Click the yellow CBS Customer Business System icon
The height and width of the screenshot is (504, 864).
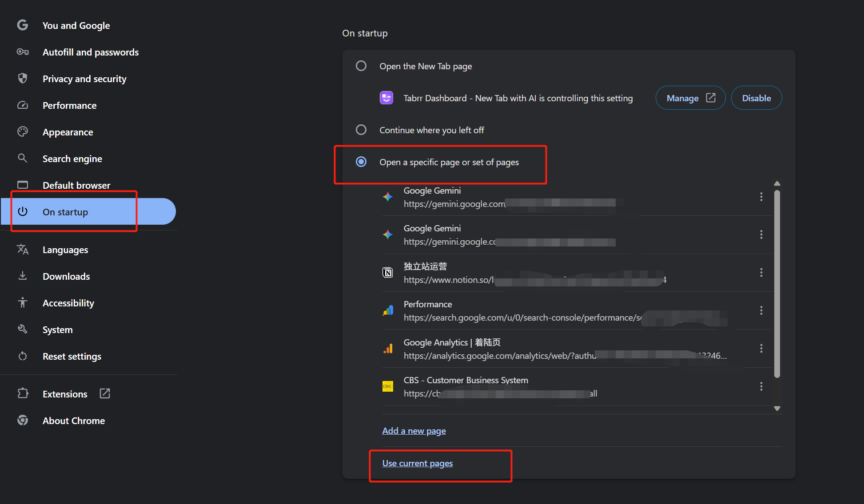(388, 386)
